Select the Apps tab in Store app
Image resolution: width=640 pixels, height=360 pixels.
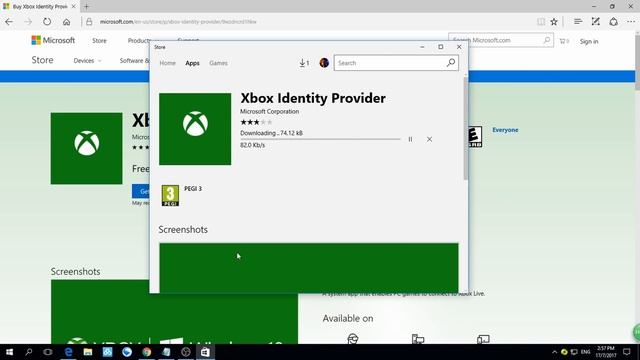(x=192, y=63)
